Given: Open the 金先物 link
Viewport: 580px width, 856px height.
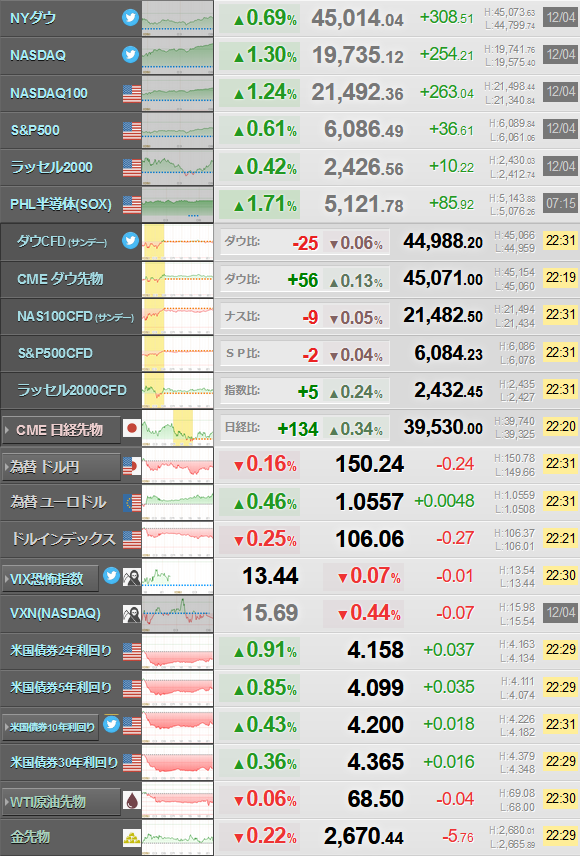Looking at the screenshot, I should tap(30, 836).
